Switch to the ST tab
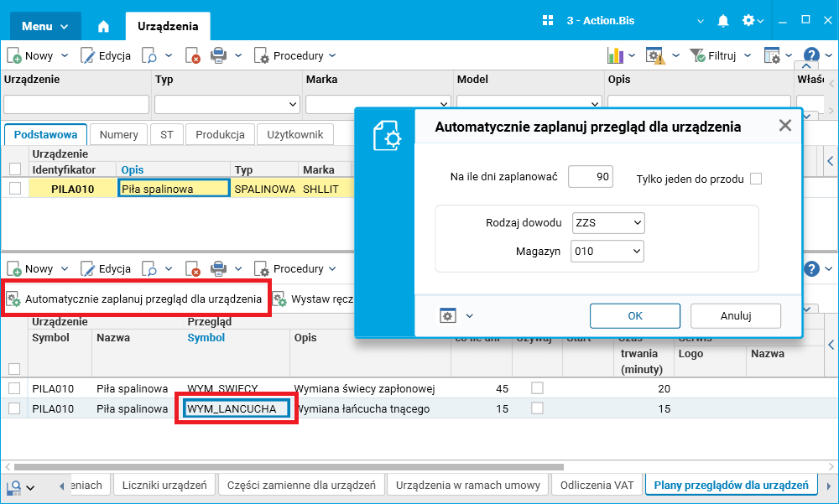Viewport: 839px width, 504px height. coord(167,134)
